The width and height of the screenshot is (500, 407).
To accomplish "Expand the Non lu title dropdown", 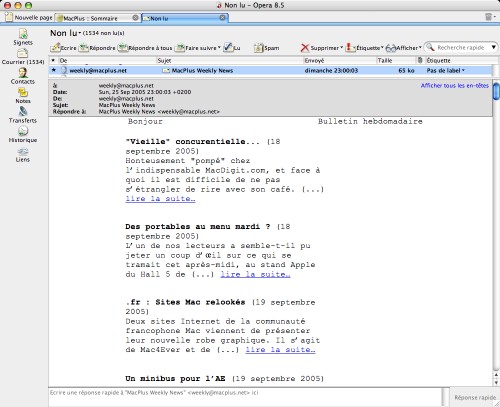I will [80, 33].
